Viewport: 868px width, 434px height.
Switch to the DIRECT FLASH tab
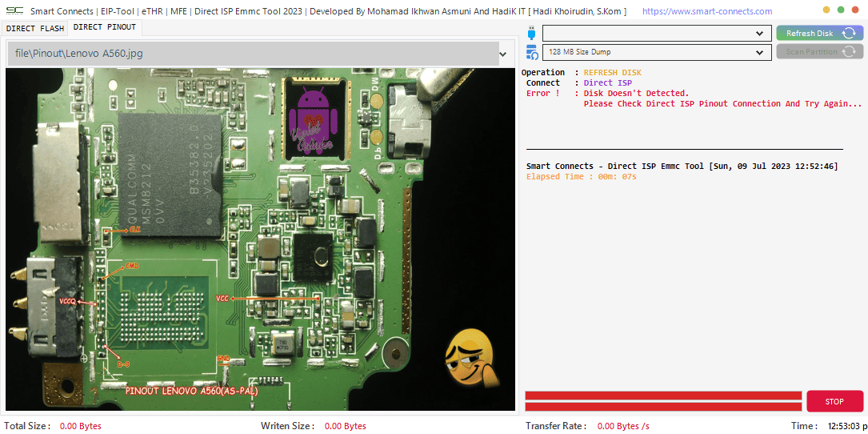click(35, 28)
